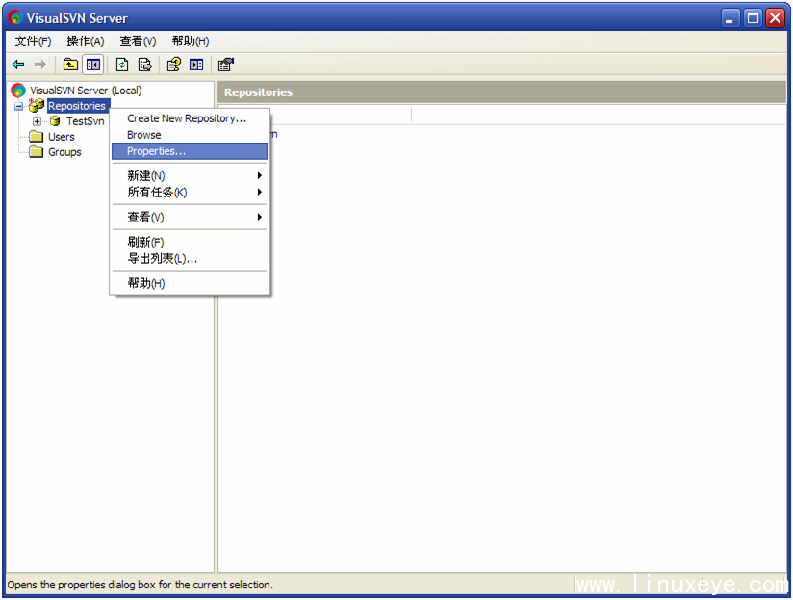Open the 查看(V) context submenu

click(x=190, y=217)
